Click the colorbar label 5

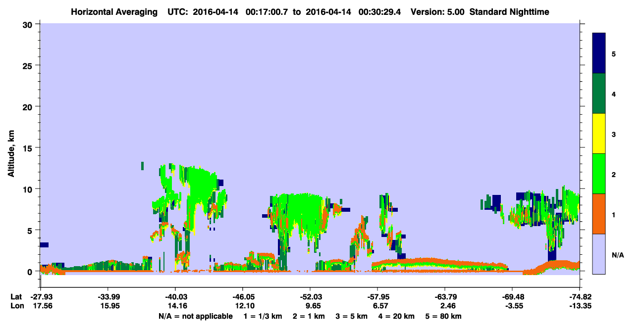[614, 53]
